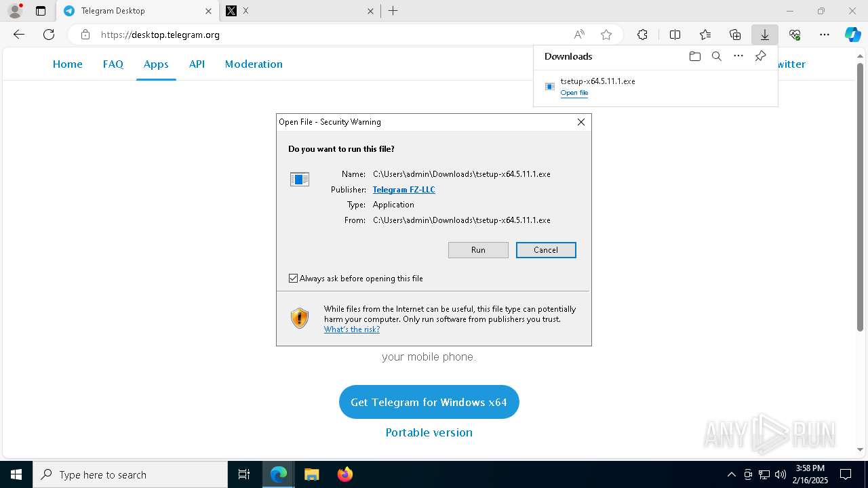Click the Downloads toolbar icon
Viewport: 868px width, 488px height.
pos(765,35)
